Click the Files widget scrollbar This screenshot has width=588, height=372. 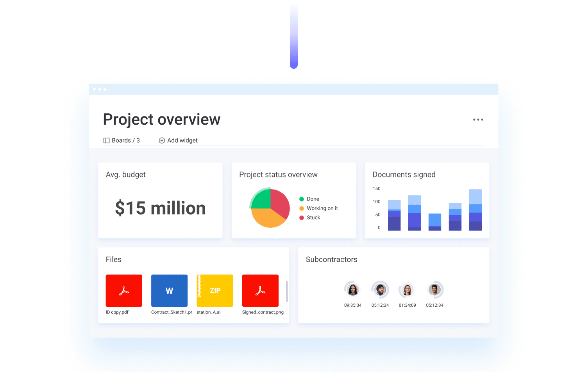[287, 291]
